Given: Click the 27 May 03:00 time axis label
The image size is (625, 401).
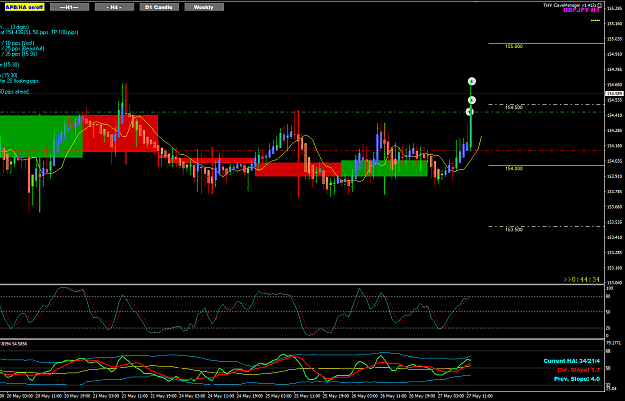Looking at the screenshot, I should [450, 396].
